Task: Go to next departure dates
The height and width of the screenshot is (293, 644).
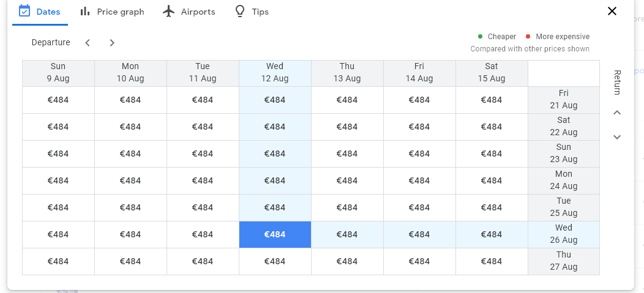Action: click(112, 43)
